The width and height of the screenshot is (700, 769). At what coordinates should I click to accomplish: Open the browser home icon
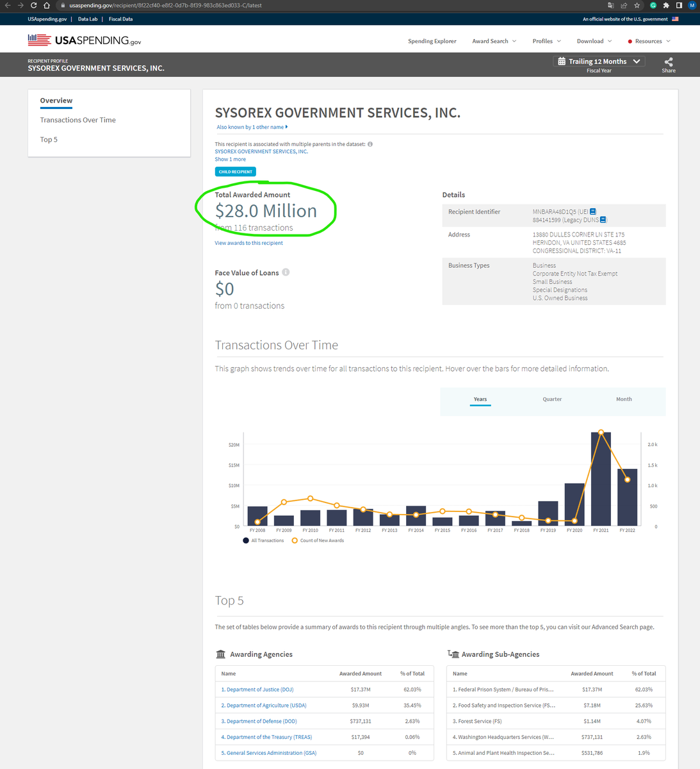(46, 5)
